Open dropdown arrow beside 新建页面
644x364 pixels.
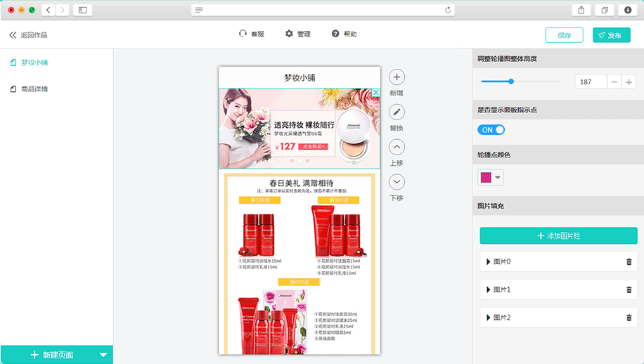pos(103,355)
